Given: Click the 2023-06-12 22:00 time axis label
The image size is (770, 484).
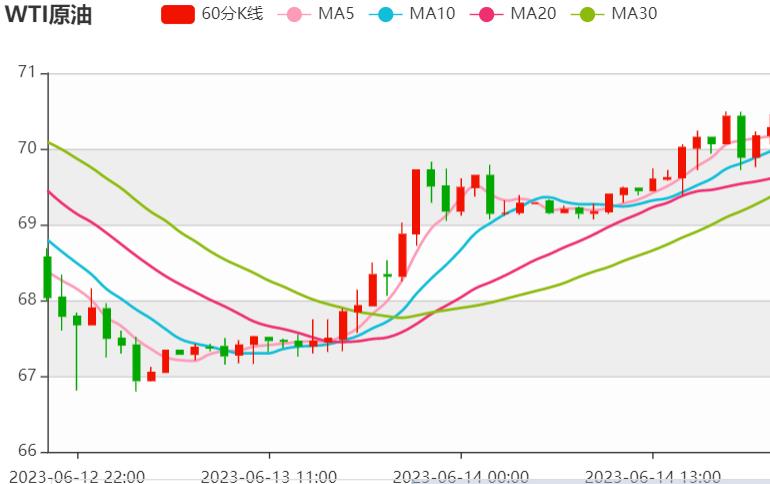Looking at the screenshot, I should point(77,477).
